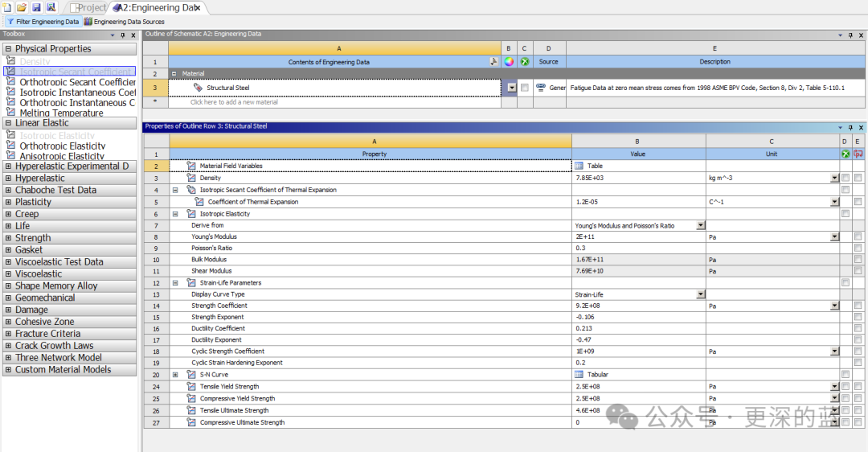Toggle Filter Engineering Data
Image resolution: width=868 pixels, height=452 pixels.
click(43, 22)
